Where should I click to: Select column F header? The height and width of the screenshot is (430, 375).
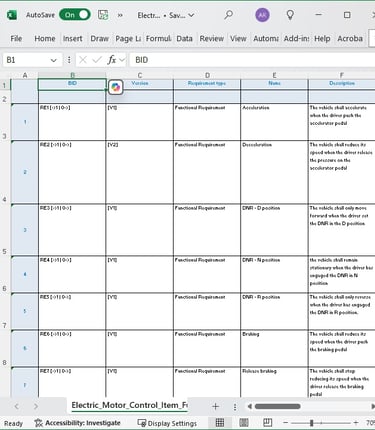(x=342, y=75)
